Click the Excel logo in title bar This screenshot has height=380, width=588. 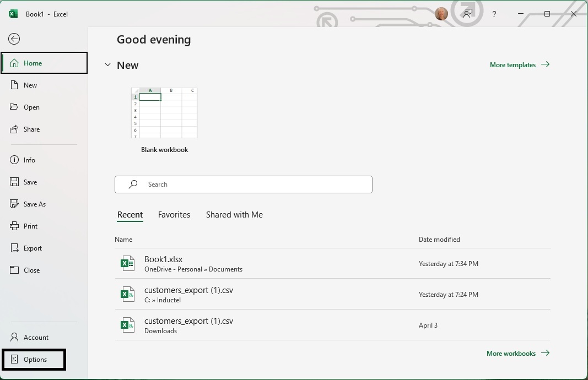coord(13,14)
